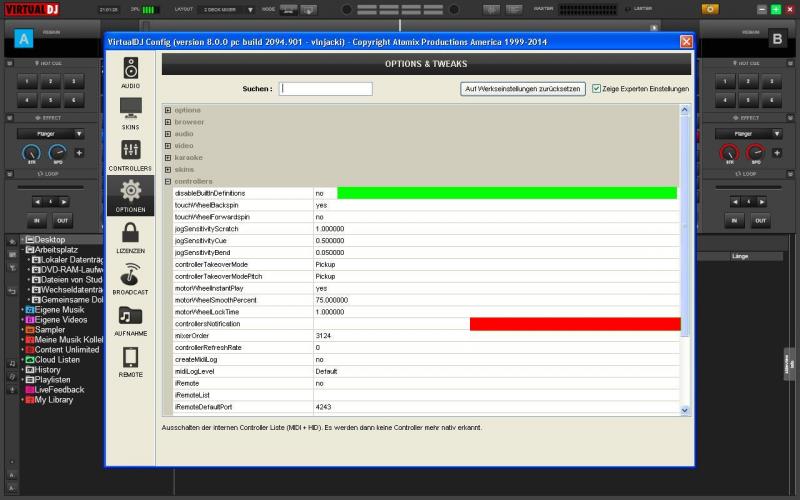
Task: Select the Remote device icon
Action: point(131,357)
